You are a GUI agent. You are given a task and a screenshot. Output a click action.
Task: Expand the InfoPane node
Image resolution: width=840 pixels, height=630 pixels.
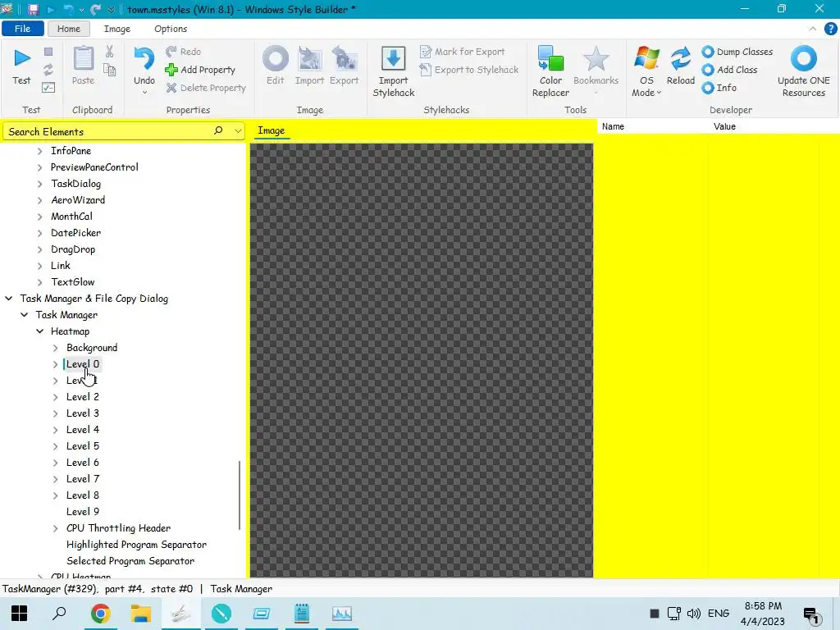(39, 151)
